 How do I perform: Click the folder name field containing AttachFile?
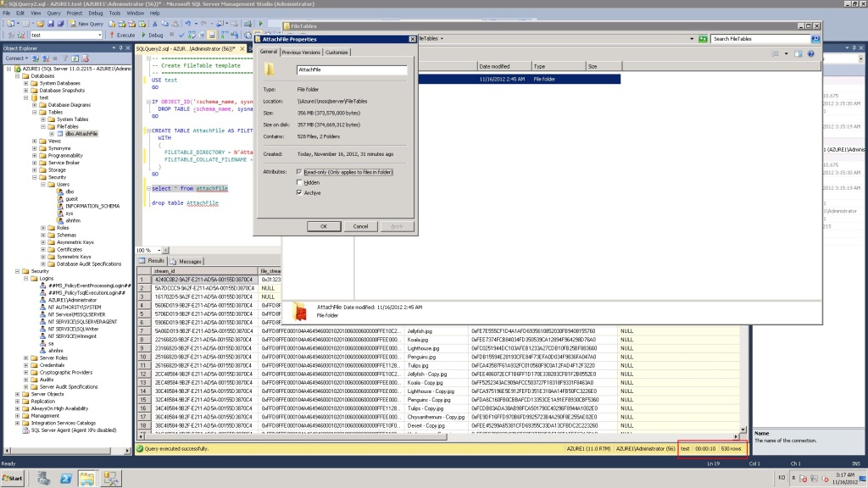pyautogui.click(x=352, y=69)
